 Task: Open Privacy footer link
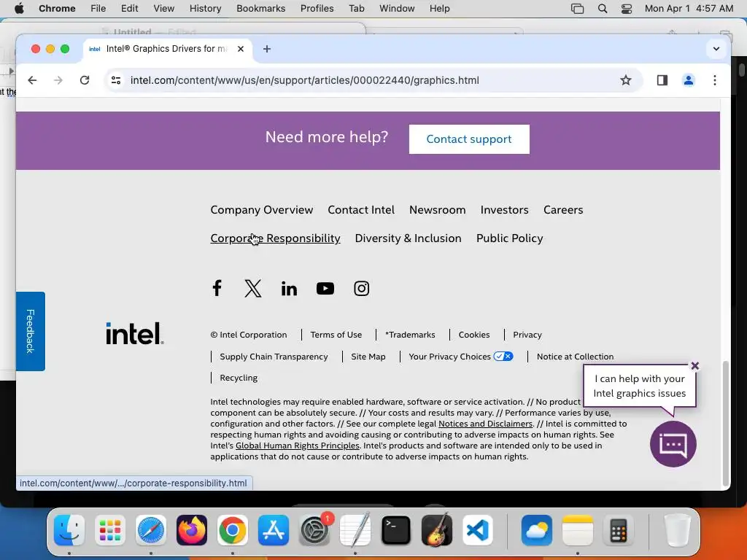[527, 335]
